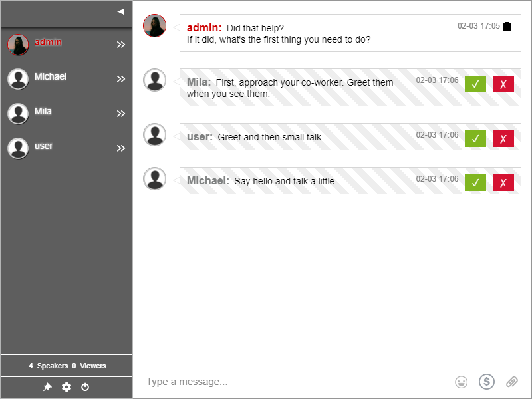Collapse the sidebar with the top arrow
The height and width of the screenshot is (399, 532).
tap(120, 11)
